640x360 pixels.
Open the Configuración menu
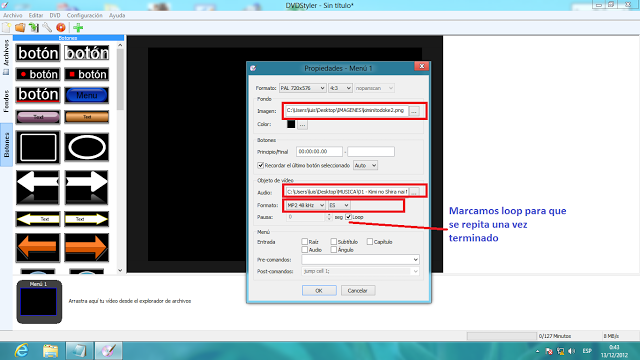[84, 16]
